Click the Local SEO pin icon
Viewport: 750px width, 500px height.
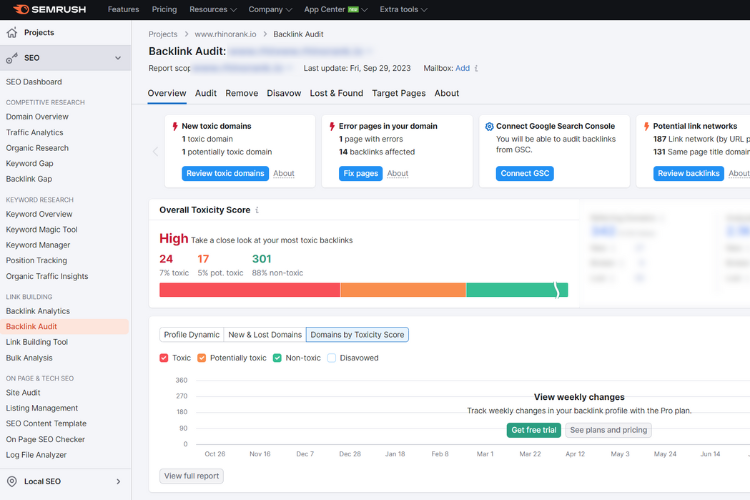point(12,481)
